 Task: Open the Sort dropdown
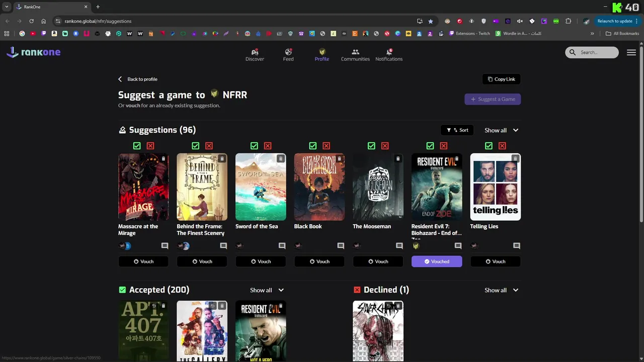click(457, 130)
